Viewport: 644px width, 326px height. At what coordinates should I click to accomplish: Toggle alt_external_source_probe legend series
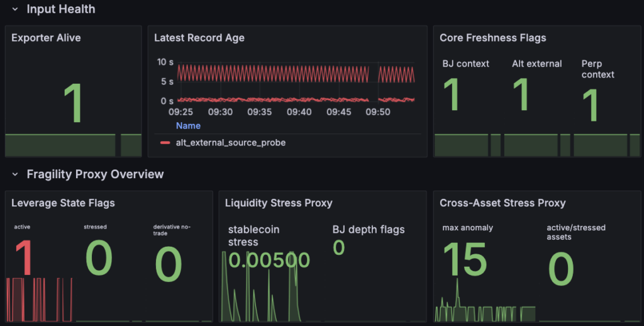pyautogui.click(x=231, y=143)
